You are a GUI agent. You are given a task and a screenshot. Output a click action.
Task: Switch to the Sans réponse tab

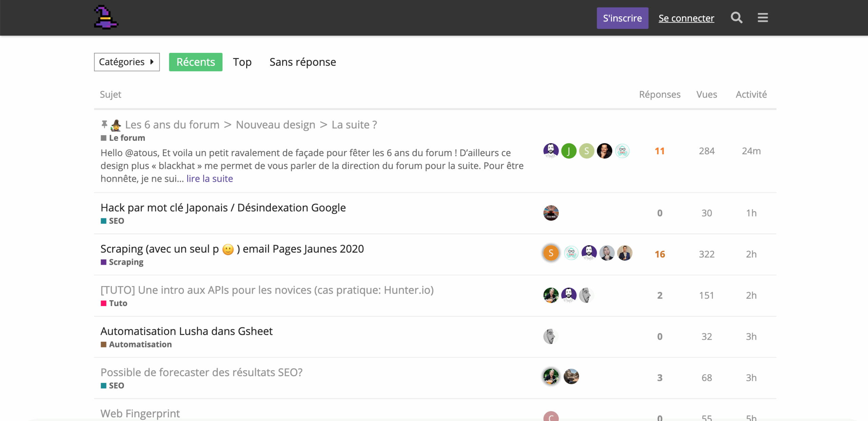(303, 62)
